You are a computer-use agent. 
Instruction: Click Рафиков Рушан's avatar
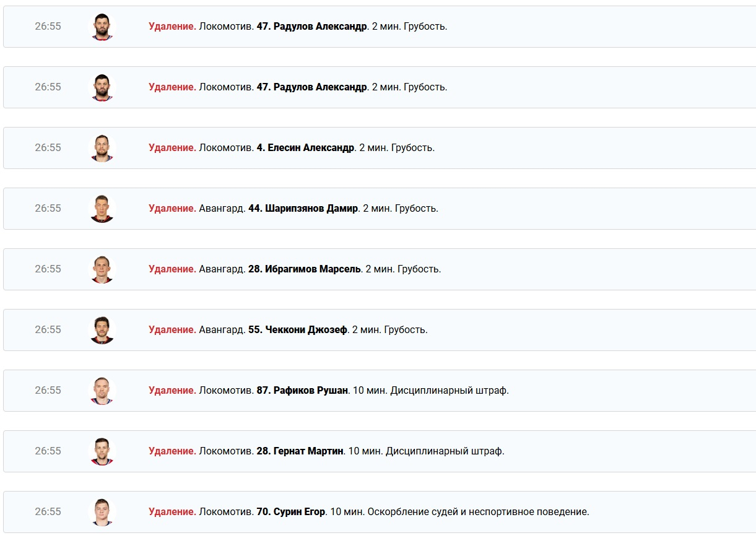click(x=102, y=391)
